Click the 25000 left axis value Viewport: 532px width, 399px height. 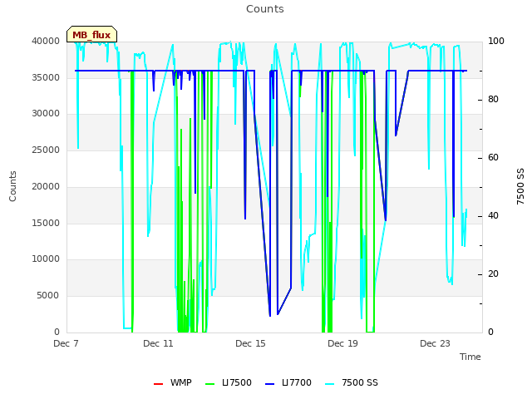[x=46, y=150]
